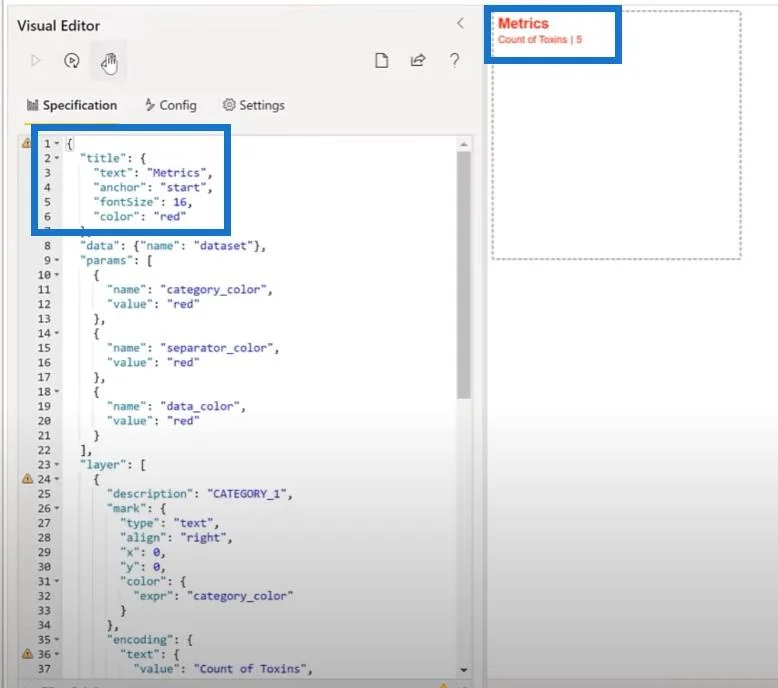Click the "start" anchor value on line 4
Screen dimensions: 778x688
183,188
